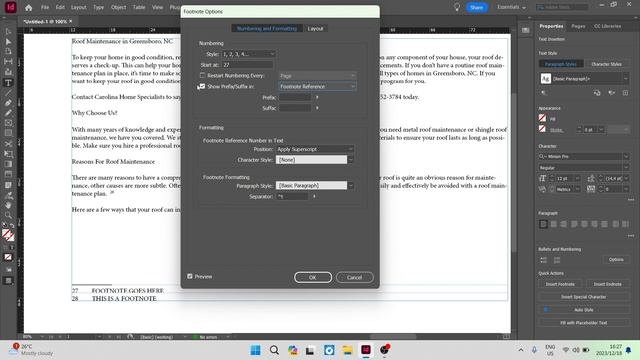Open the Footnote Reference dropdown
Viewport: 640px width, 360px height.
[x=317, y=87]
